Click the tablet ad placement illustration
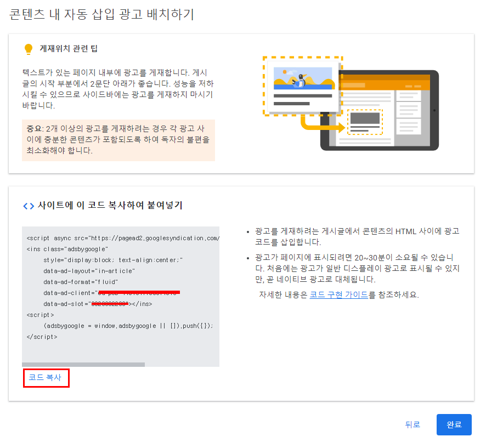The height and width of the screenshot is (448, 486). pyautogui.click(x=351, y=104)
